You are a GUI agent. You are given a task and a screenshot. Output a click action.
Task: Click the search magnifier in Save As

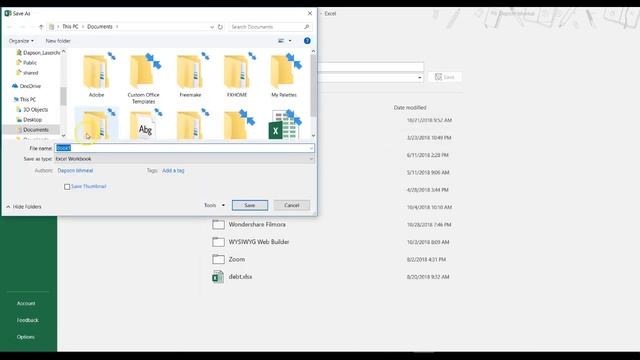[307, 27]
